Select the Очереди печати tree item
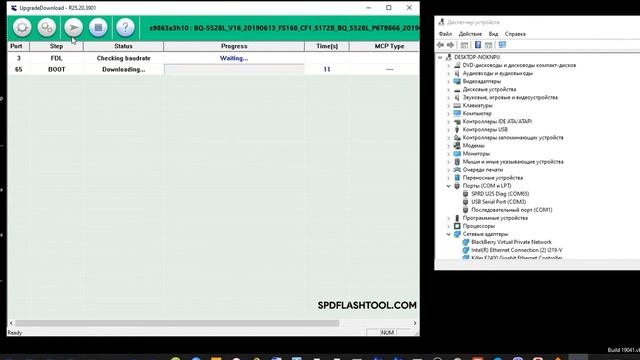 [482, 170]
